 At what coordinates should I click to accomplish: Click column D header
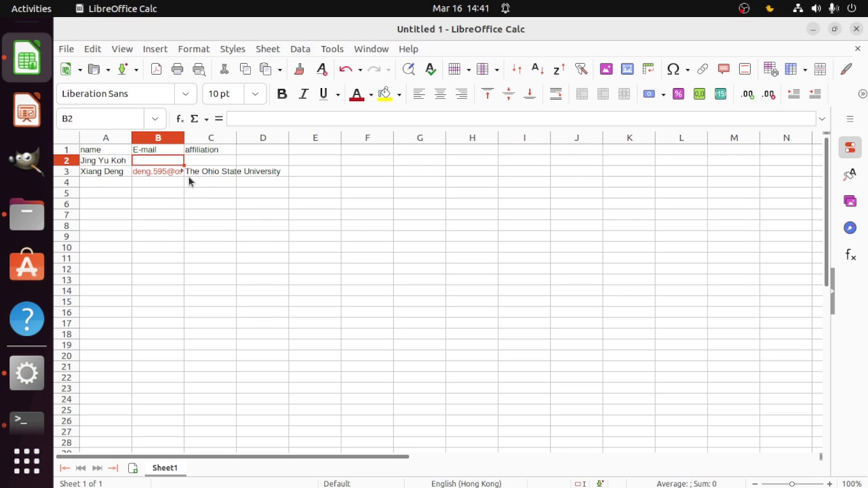click(262, 138)
